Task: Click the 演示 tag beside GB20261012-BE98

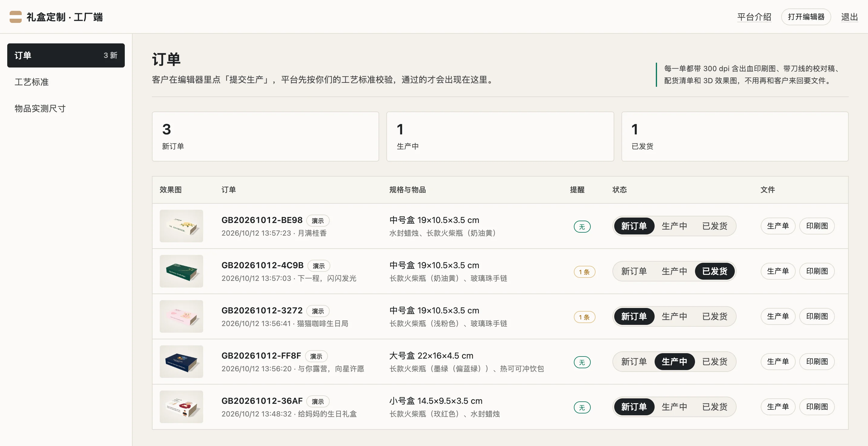Action: [317, 221]
